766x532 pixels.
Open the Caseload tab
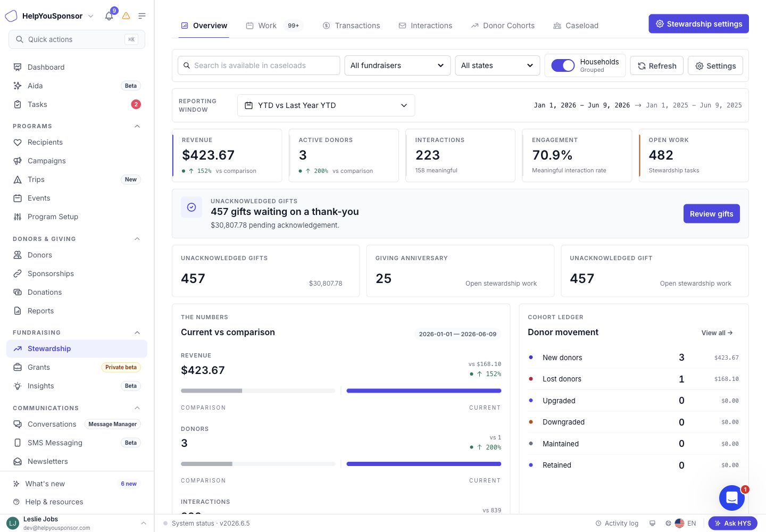[576, 26]
